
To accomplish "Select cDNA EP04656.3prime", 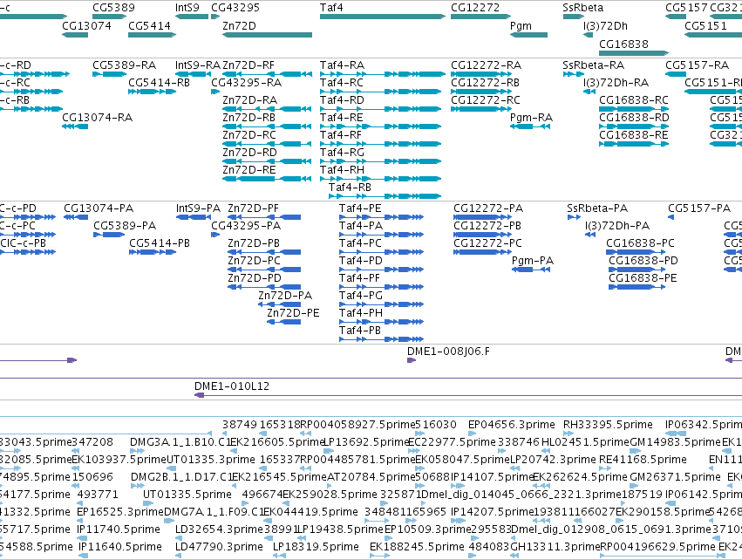I will coord(512,425).
